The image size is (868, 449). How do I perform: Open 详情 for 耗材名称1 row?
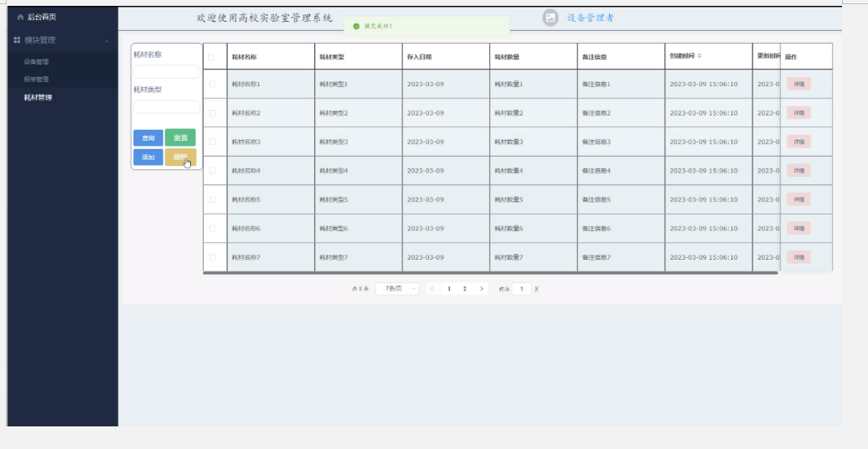click(798, 84)
